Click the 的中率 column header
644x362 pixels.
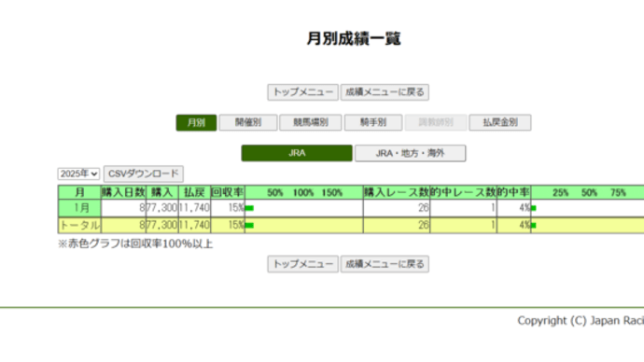click(x=514, y=192)
